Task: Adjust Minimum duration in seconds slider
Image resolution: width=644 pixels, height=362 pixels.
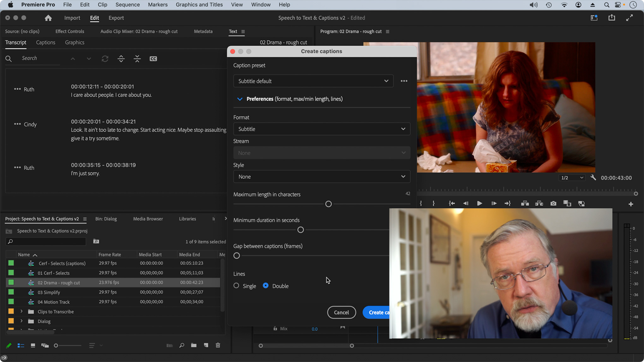Action: click(301, 230)
